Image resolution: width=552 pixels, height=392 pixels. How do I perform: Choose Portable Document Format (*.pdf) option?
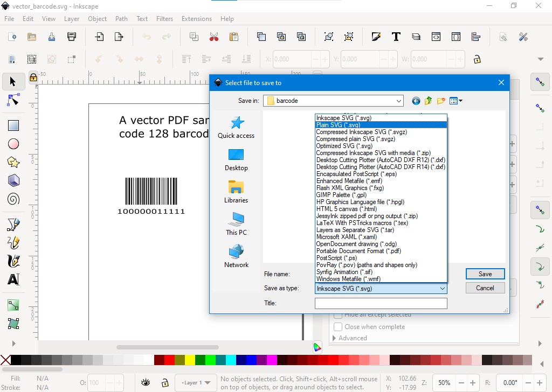[358, 251]
